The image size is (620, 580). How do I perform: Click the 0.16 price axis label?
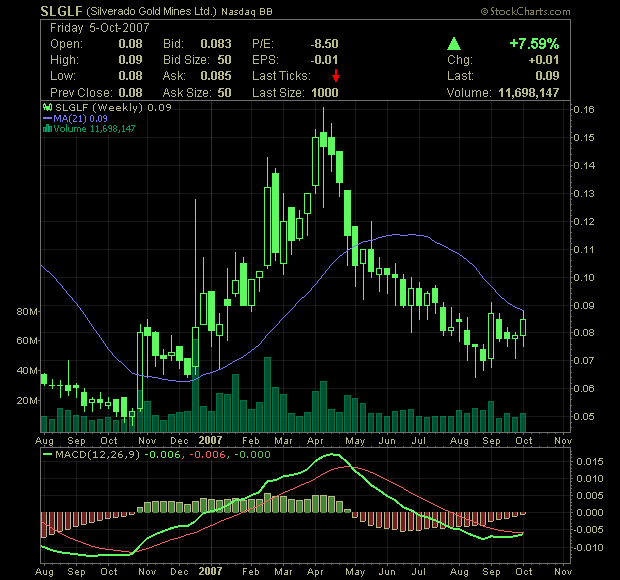click(x=584, y=110)
